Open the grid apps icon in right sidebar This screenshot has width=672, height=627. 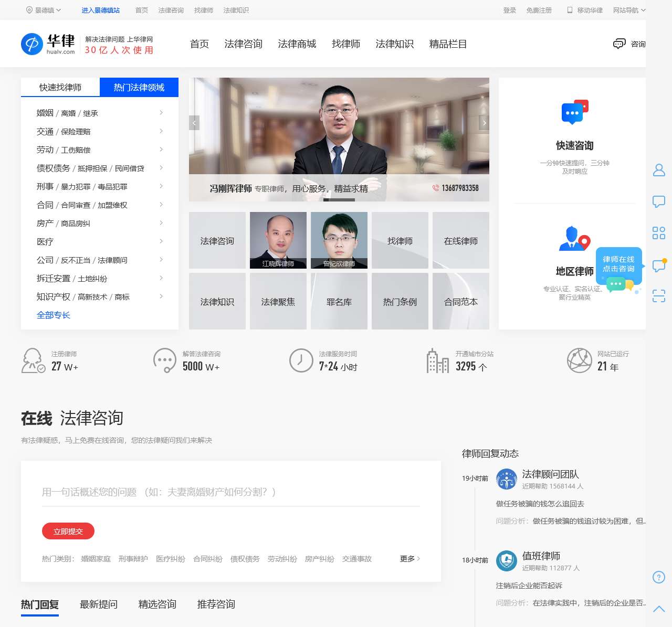659,233
